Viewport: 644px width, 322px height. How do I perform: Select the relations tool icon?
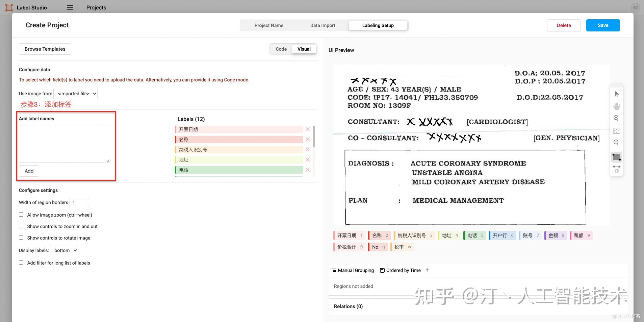(617, 169)
